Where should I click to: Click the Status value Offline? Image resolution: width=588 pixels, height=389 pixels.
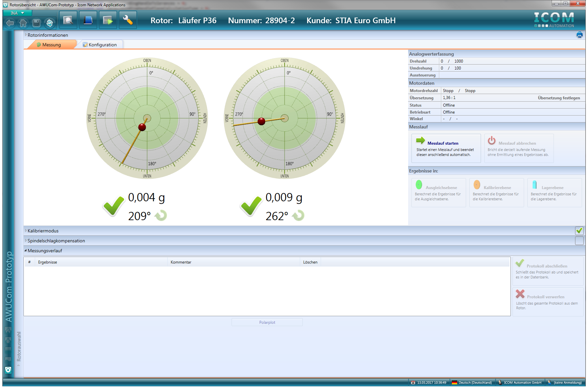tap(449, 105)
